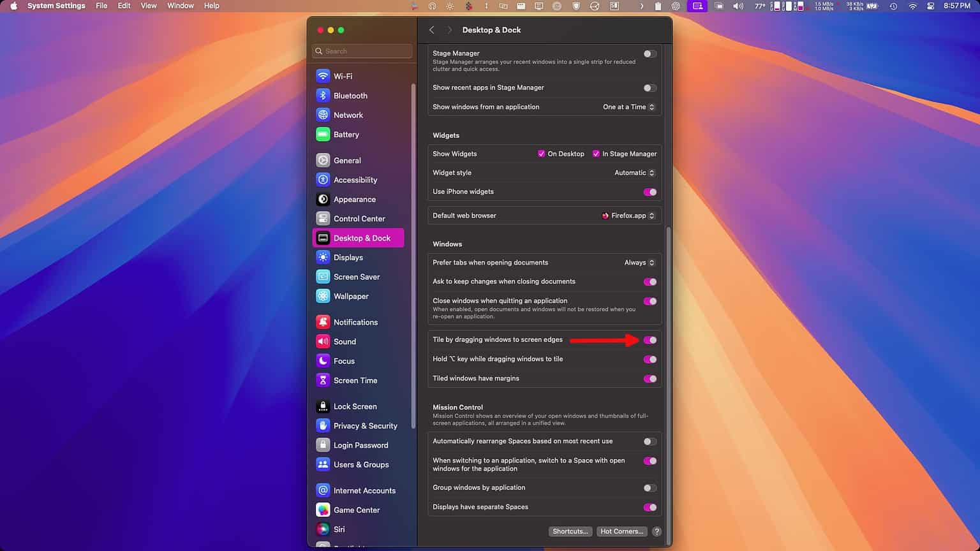
Task: Open Battery settings
Action: click(347, 135)
